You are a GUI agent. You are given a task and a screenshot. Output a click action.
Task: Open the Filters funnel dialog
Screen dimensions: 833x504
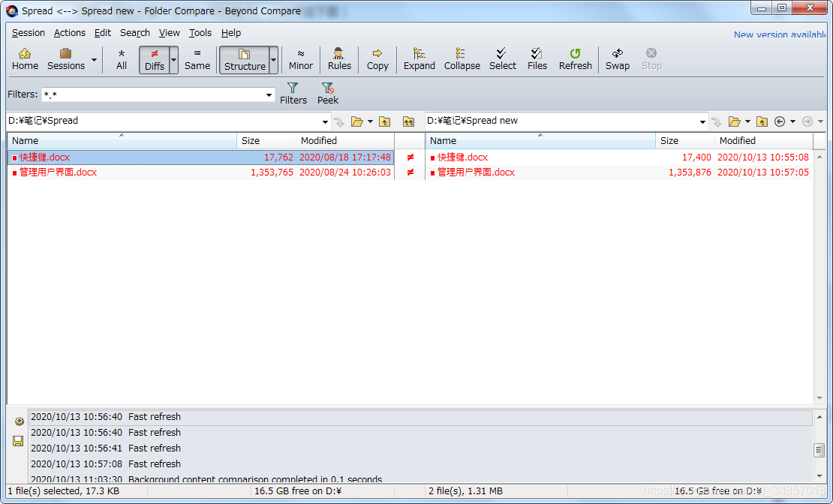pyautogui.click(x=293, y=94)
